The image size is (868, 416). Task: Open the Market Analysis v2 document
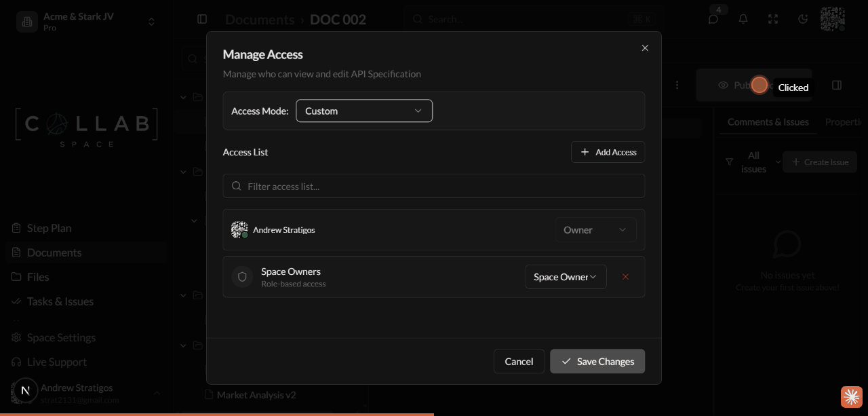pos(256,395)
